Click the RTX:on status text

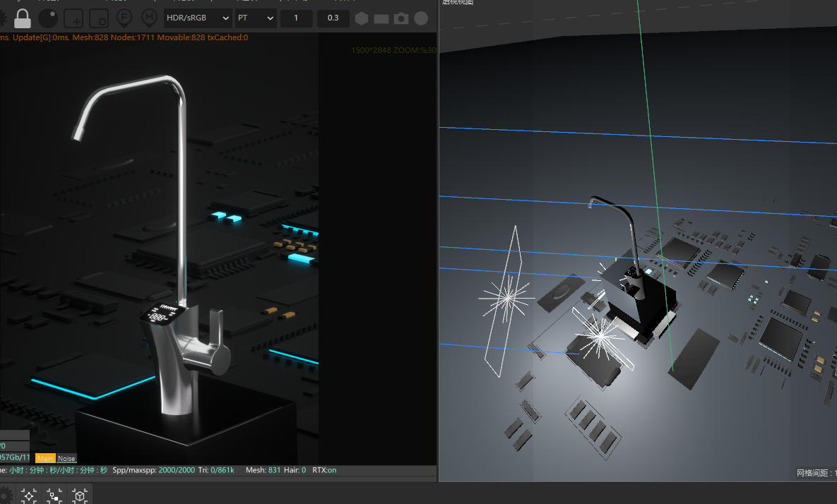(324, 470)
